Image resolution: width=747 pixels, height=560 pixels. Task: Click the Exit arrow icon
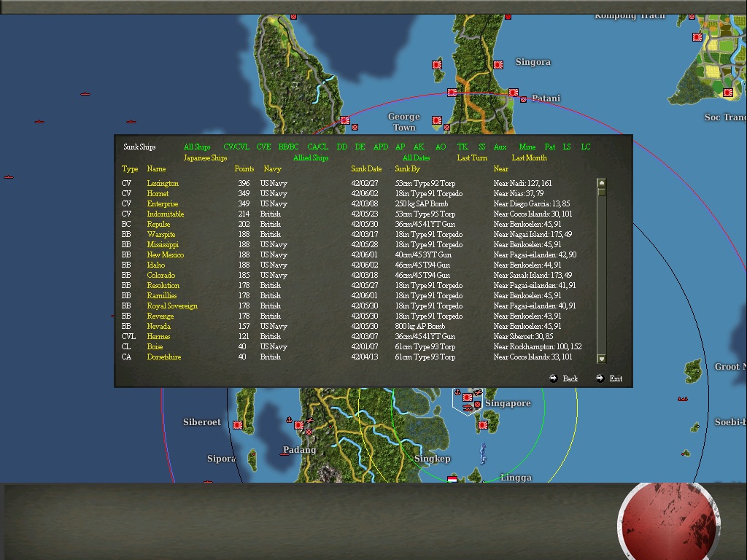click(x=600, y=378)
